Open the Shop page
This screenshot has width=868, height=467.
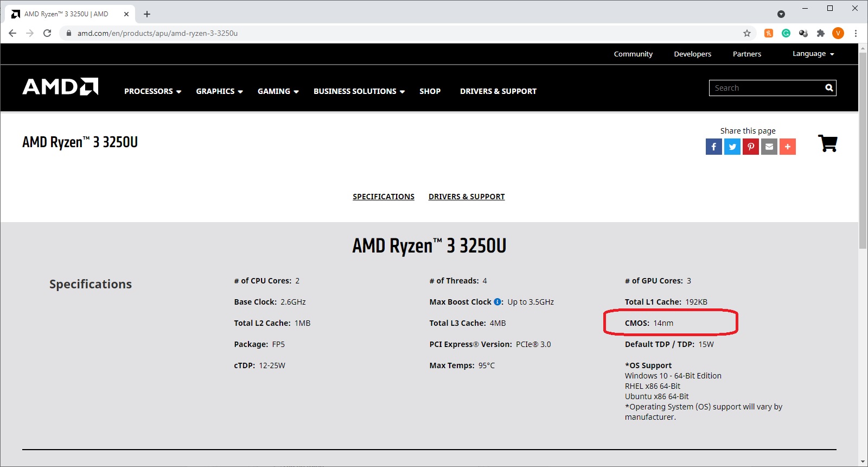430,91
